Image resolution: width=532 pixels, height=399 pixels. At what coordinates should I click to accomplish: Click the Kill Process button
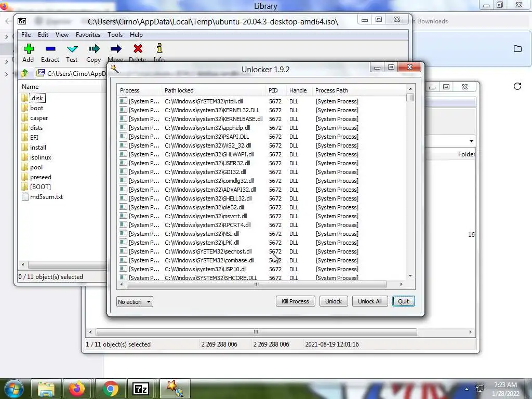coord(295,301)
